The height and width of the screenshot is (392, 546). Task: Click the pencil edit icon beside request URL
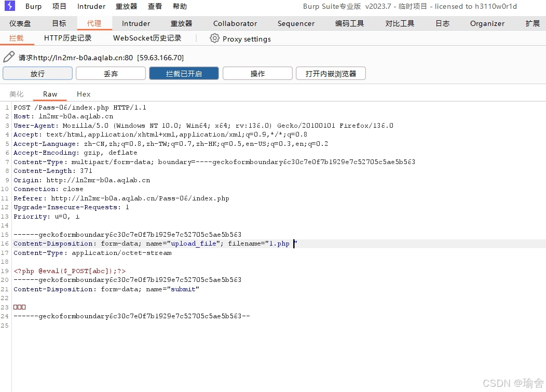pos(9,57)
